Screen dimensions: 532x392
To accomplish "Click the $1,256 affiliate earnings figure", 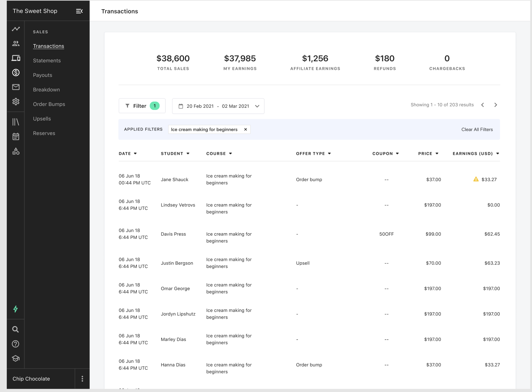I will pyautogui.click(x=315, y=58).
